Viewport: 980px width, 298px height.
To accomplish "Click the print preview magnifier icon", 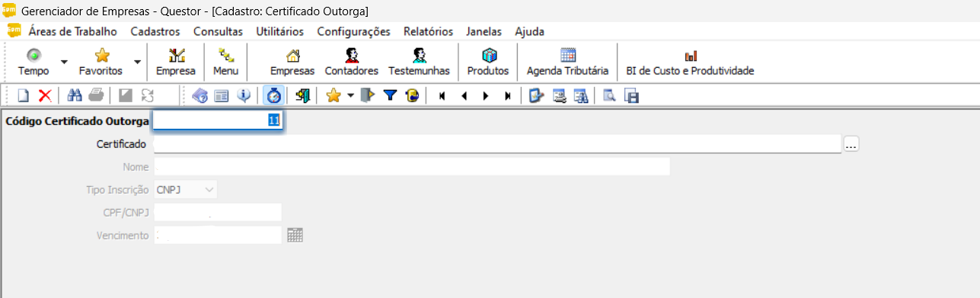I will tap(609, 95).
